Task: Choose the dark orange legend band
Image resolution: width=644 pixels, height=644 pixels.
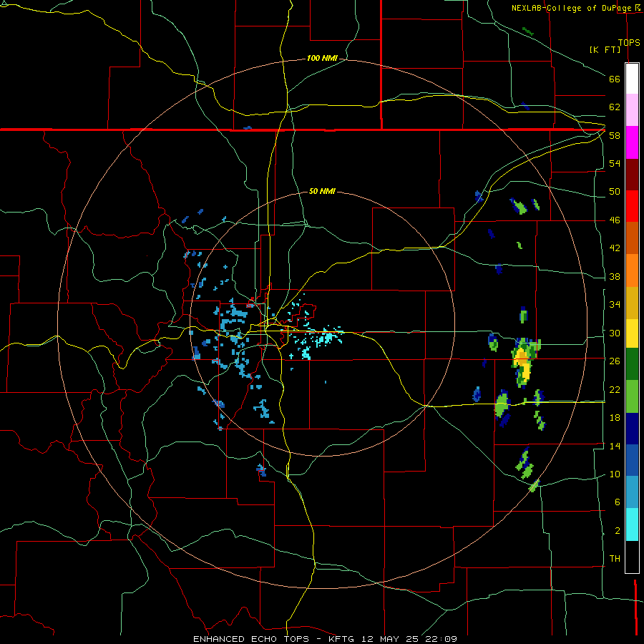Action: click(632, 238)
